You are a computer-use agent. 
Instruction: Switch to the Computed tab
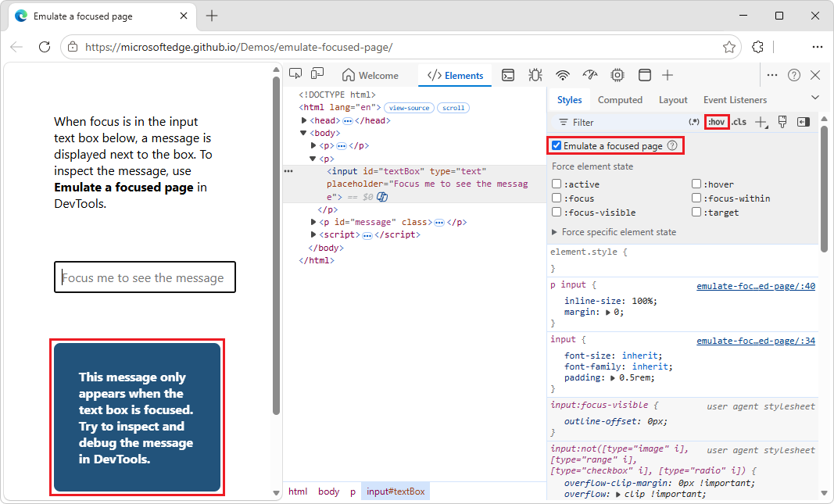(620, 100)
